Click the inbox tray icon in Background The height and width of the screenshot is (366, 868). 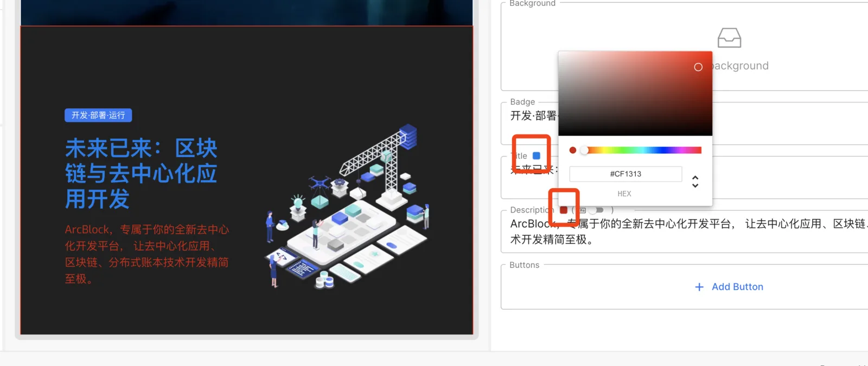(x=729, y=38)
